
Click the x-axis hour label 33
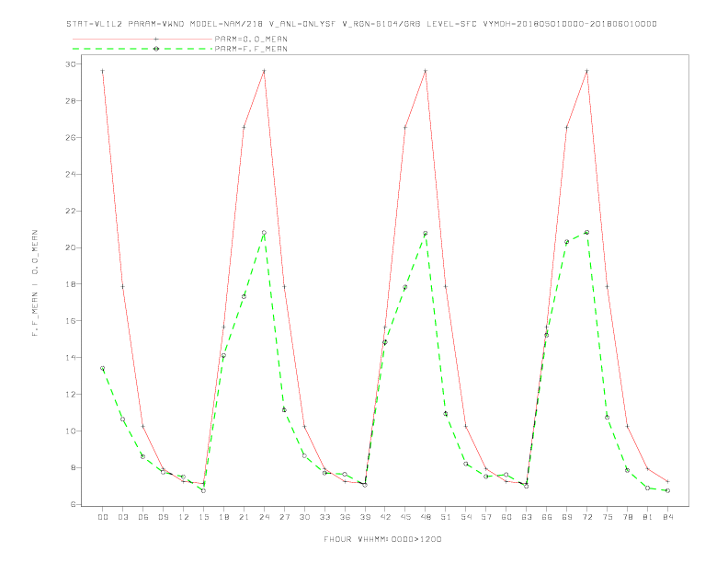pyautogui.click(x=324, y=517)
